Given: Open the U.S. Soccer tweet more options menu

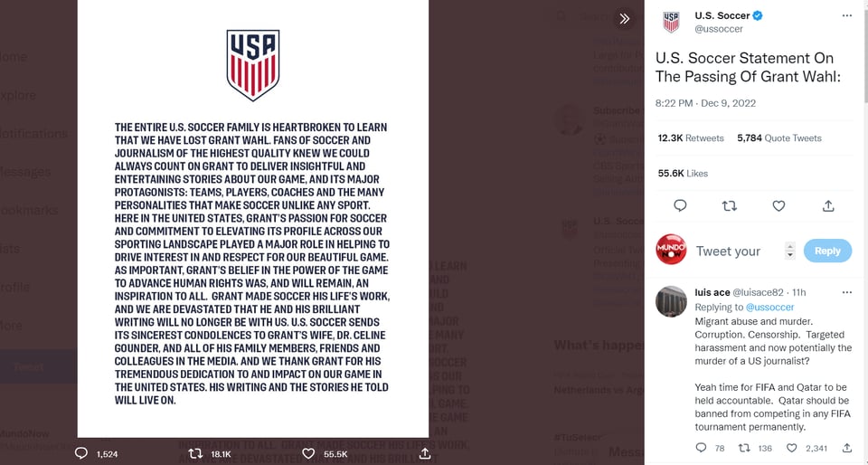Looking at the screenshot, I should click(x=847, y=15).
